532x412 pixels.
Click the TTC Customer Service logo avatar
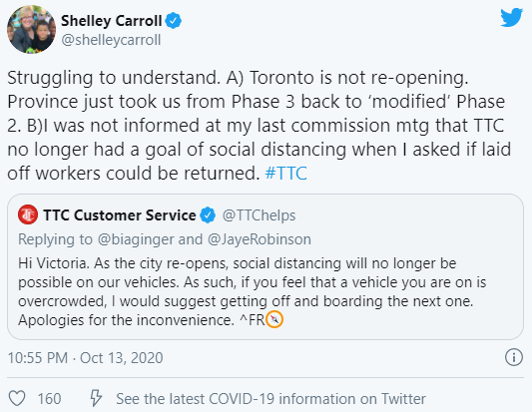coord(28,214)
